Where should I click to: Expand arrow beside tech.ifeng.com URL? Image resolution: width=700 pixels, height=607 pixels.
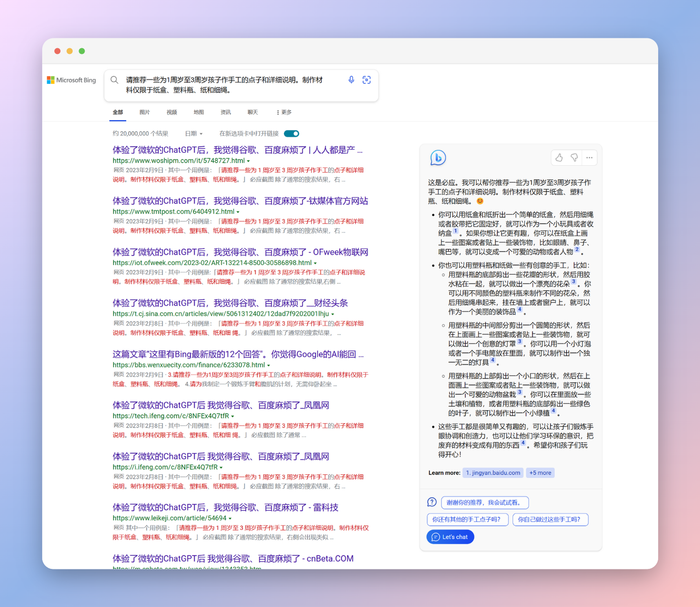233,416
